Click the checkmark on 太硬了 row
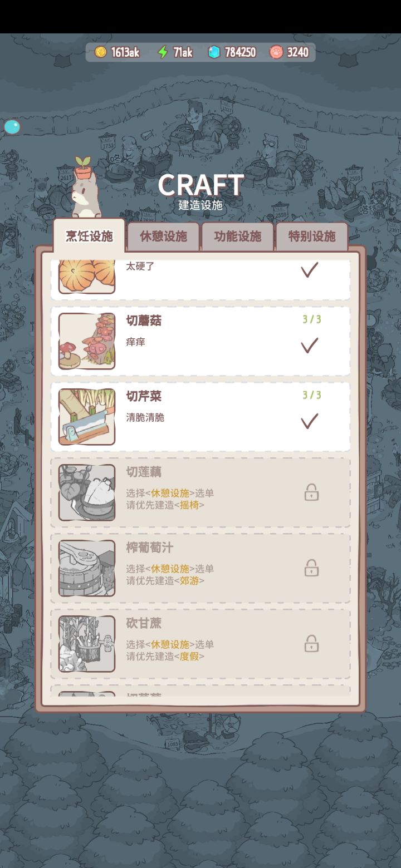The height and width of the screenshot is (868, 401). [x=310, y=270]
